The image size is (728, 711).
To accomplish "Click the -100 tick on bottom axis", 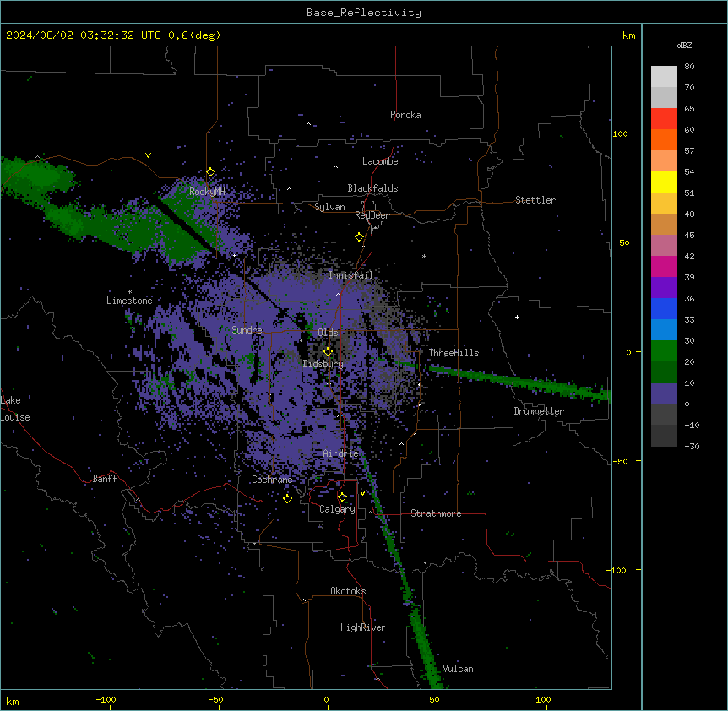I will 106,699.
